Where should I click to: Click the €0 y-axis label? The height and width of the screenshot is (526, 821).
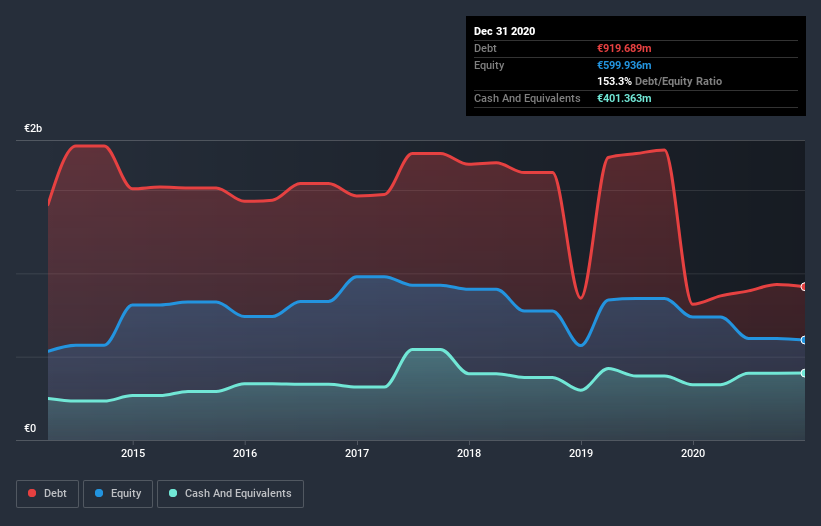30,428
